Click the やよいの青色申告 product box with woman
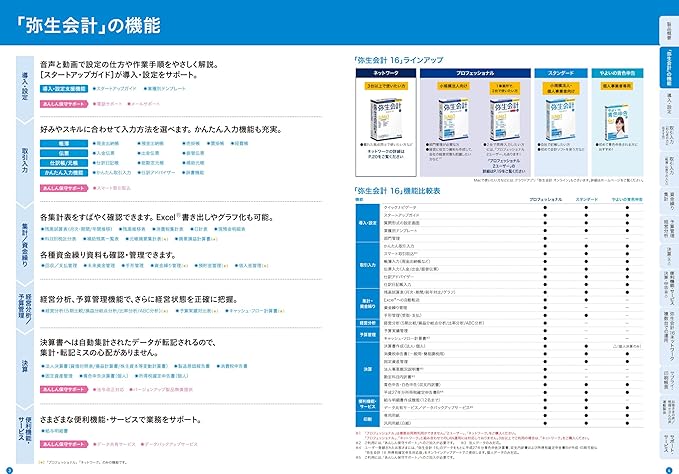This screenshot has width=679, height=474. coord(617,122)
